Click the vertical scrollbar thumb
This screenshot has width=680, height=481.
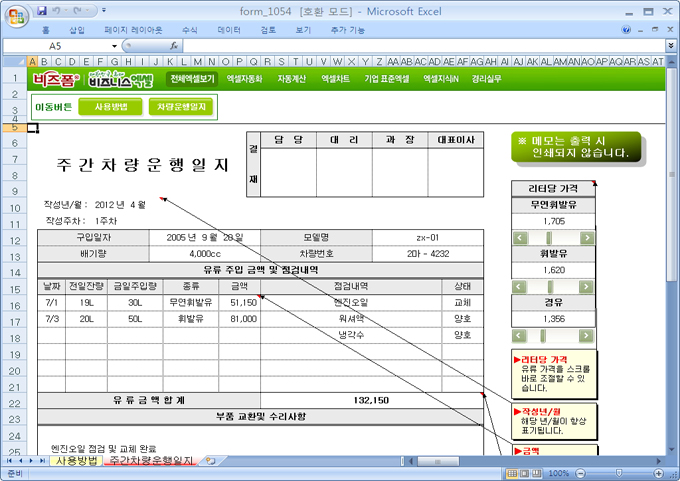tap(672, 174)
